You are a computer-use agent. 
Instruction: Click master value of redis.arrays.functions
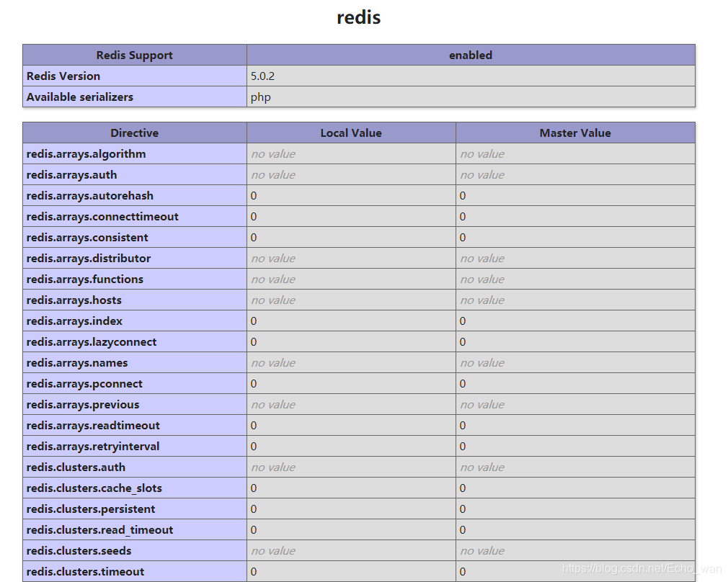482,279
